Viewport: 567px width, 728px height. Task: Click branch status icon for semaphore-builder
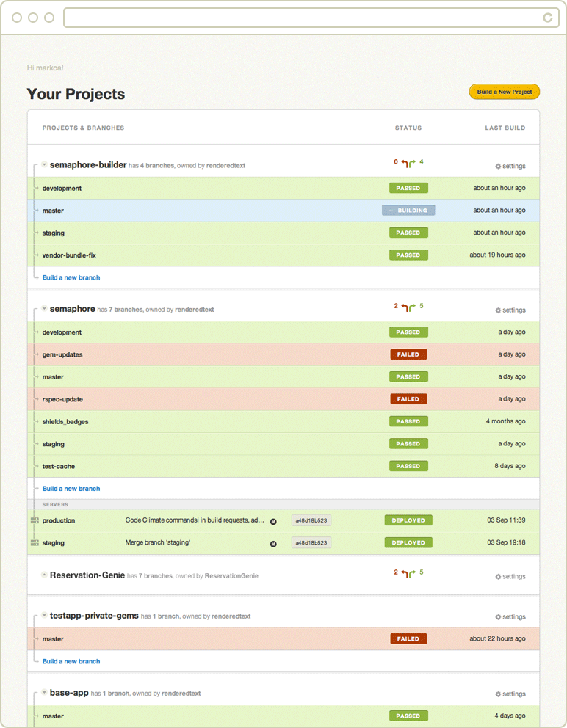tap(408, 163)
